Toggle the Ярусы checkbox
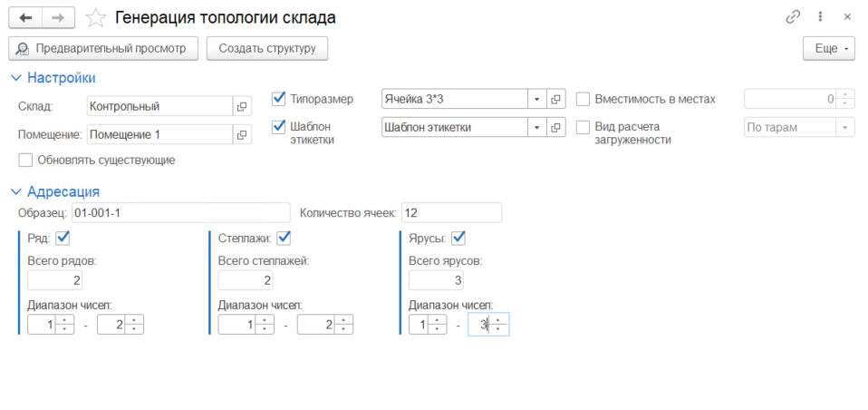 click(458, 238)
